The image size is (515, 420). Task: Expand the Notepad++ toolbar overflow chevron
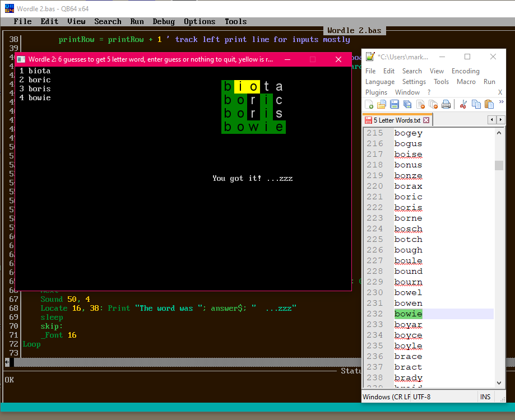pos(501,102)
